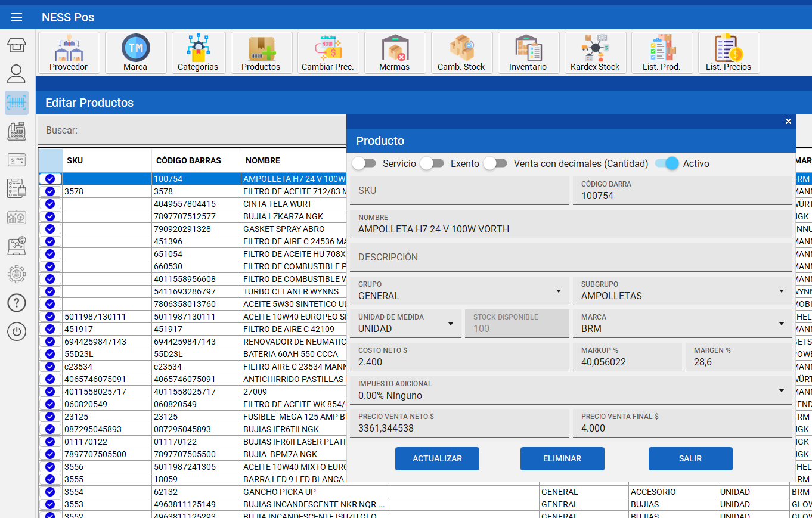This screenshot has width=812, height=518.
Task: Select the barcode cell 4963811125149
Action: (x=197, y=504)
